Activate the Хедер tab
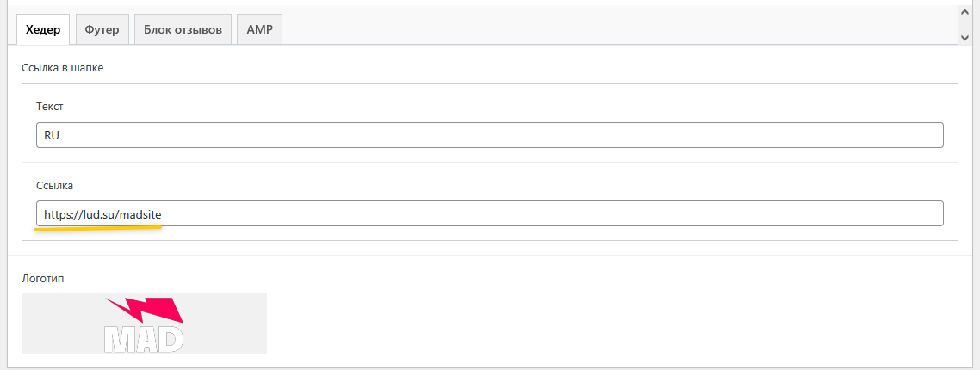The image size is (980, 370). (x=43, y=29)
